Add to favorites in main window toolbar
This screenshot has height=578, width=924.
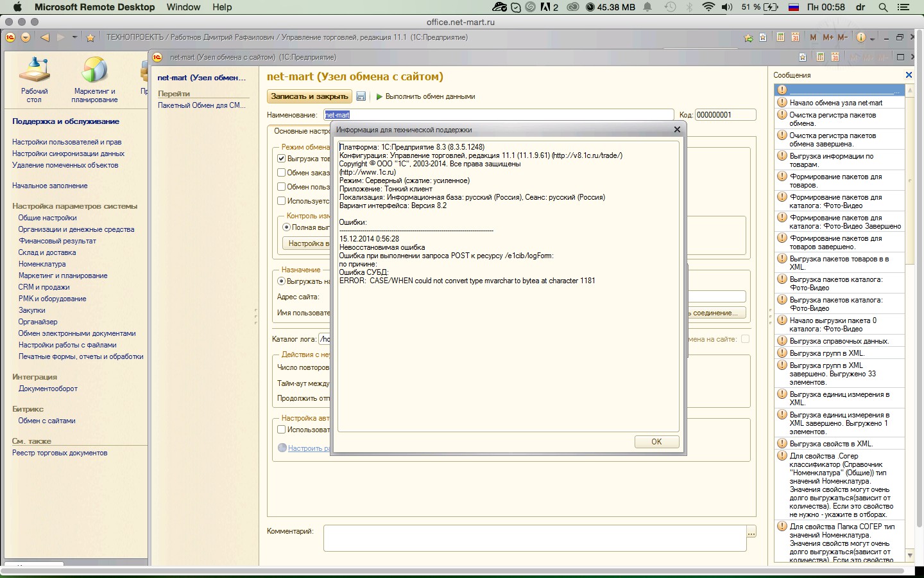[x=749, y=38]
